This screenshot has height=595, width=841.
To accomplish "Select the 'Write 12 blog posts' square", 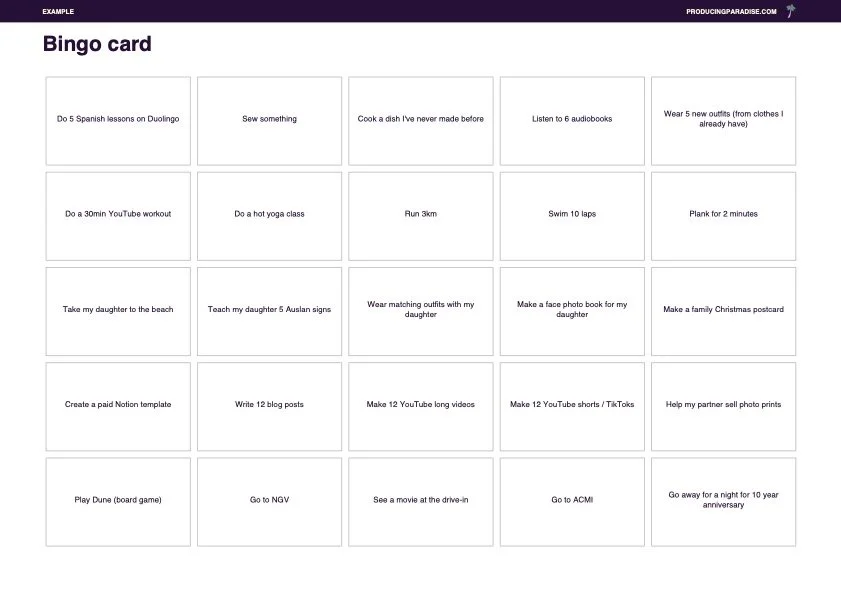I will 269,407.
